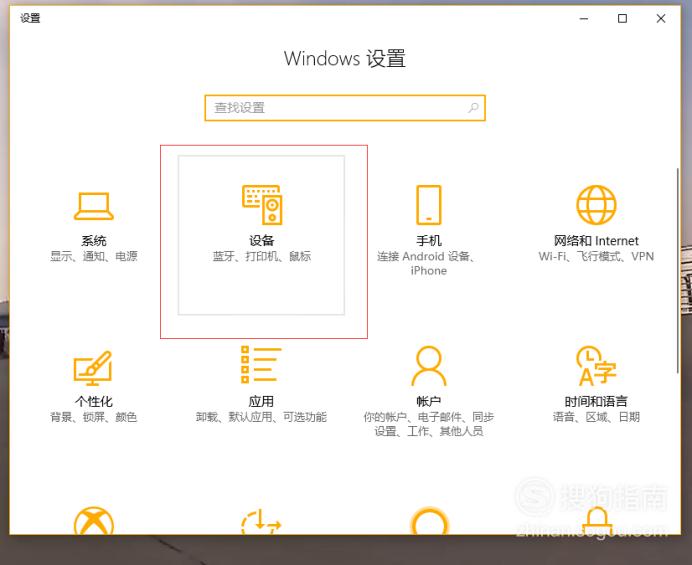Click the 系统 label
Viewport: 692px width, 565px height.
pyautogui.click(x=94, y=241)
